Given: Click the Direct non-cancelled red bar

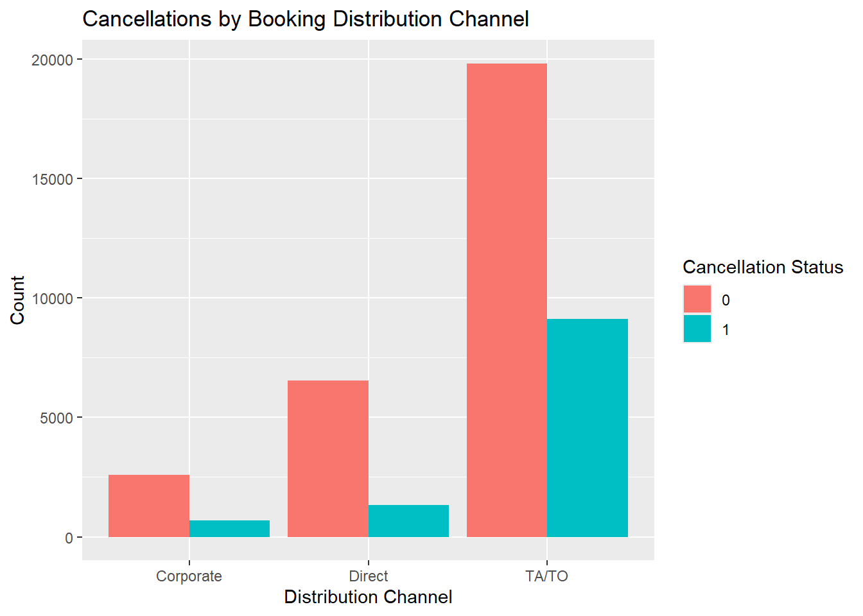Looking at the screenshot, I should 328,459.
